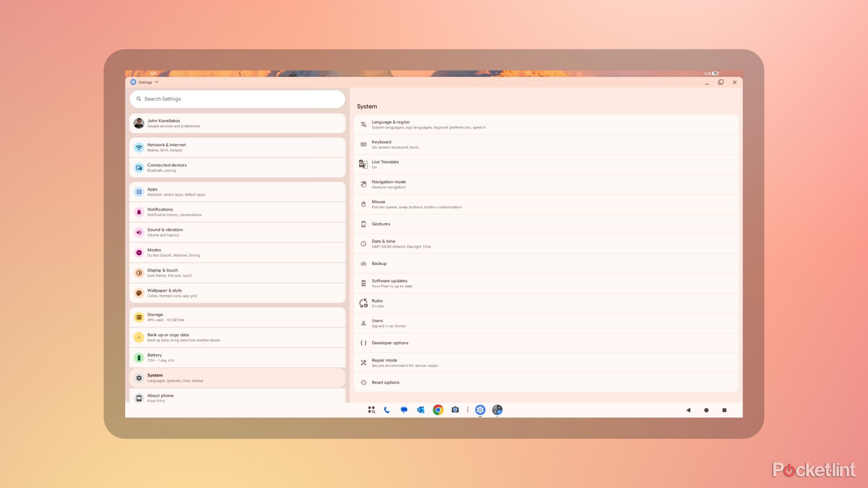Open Network & internet Wi-Fi icon
Viewport: 868px width, 488px height.
139,147
